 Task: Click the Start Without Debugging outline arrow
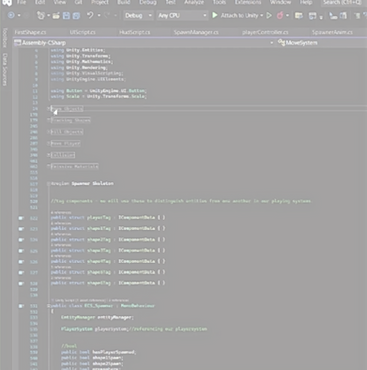click(269, 15)
